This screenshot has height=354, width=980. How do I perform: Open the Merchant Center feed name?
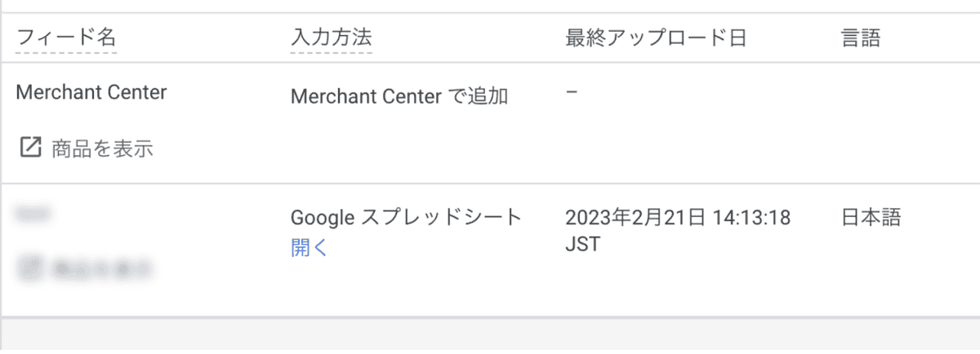pyautogui.click(x=91, y=92)
